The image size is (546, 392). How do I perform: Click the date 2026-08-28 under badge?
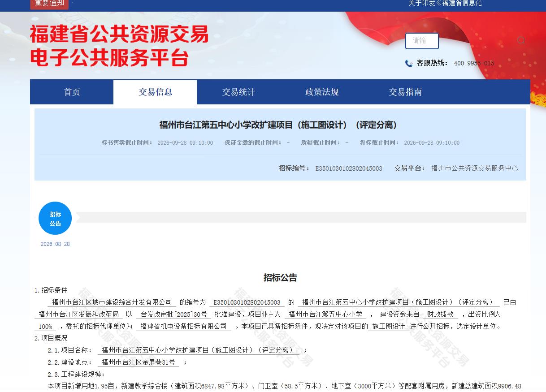click(55, 244)
